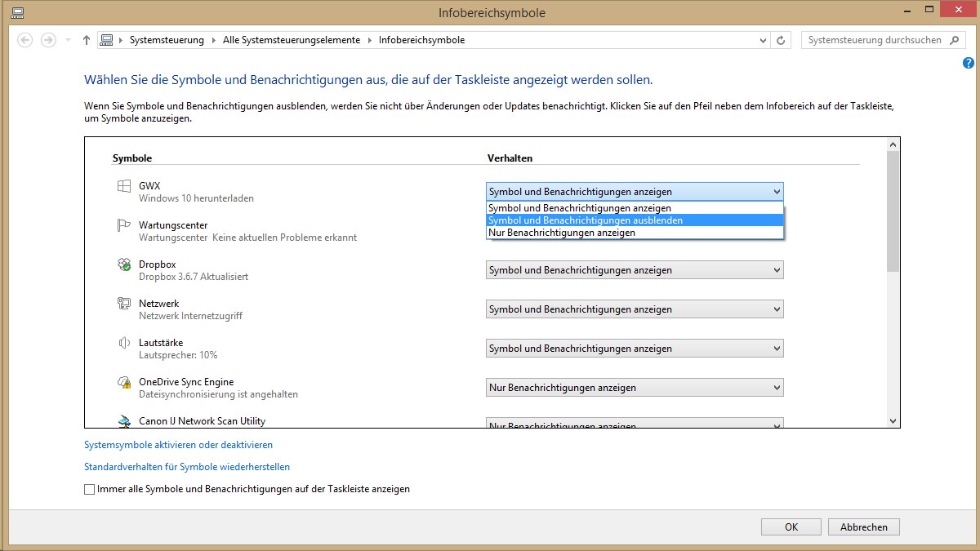The width and height of the screenshot is (980, 551).
Task: Expand the breadcrumb arrow after Systemsteuerung
Action: click(214, 40)
